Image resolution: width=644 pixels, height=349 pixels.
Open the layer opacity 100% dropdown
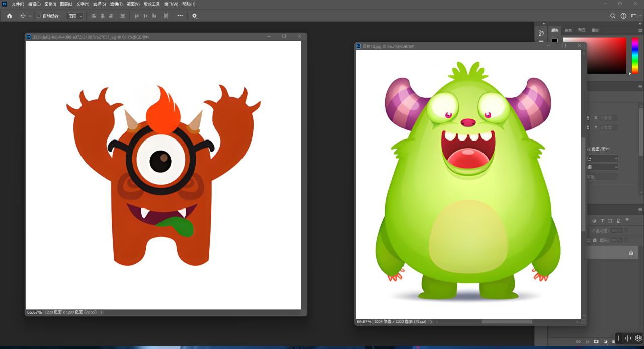[x=625, y=230]
